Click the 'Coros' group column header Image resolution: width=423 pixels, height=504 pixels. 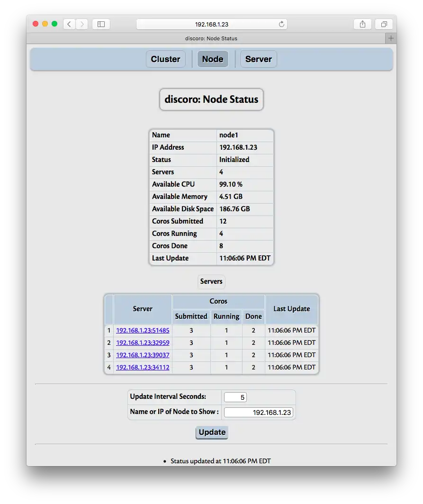(218, 301)
